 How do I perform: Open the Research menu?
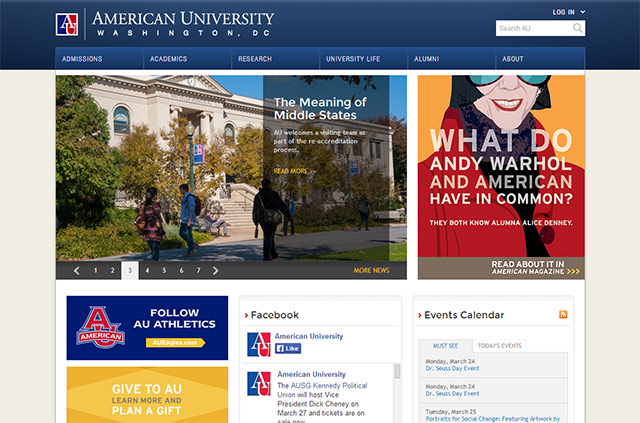click(x=276, y=58)
